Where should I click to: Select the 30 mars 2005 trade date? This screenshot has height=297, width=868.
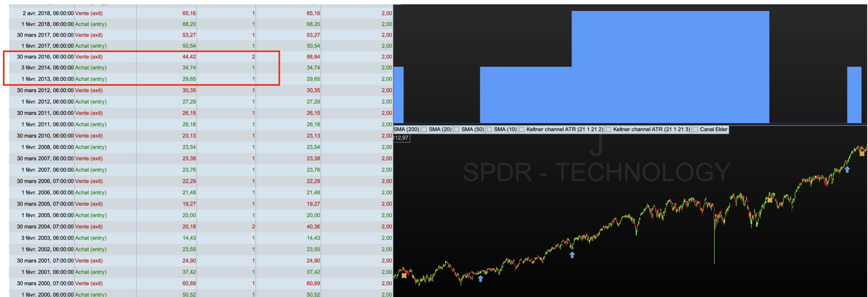(45, 204)
